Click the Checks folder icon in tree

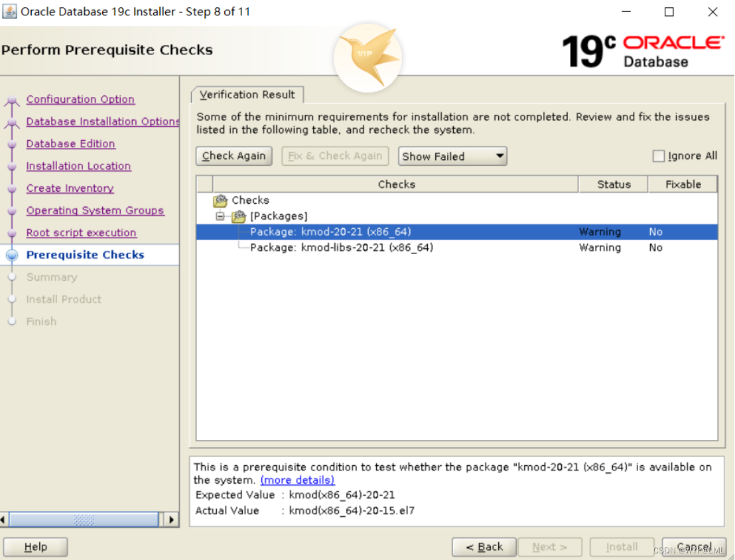pos(220,201)
